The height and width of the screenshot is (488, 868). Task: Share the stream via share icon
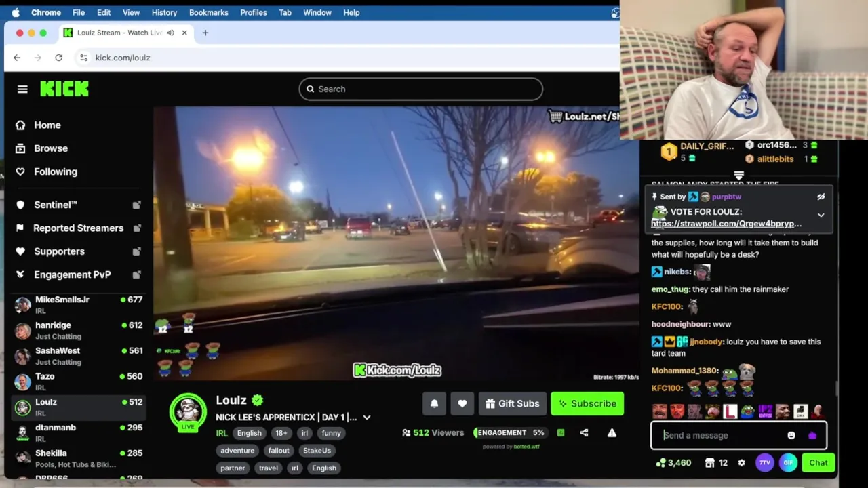tap(584, 432)
